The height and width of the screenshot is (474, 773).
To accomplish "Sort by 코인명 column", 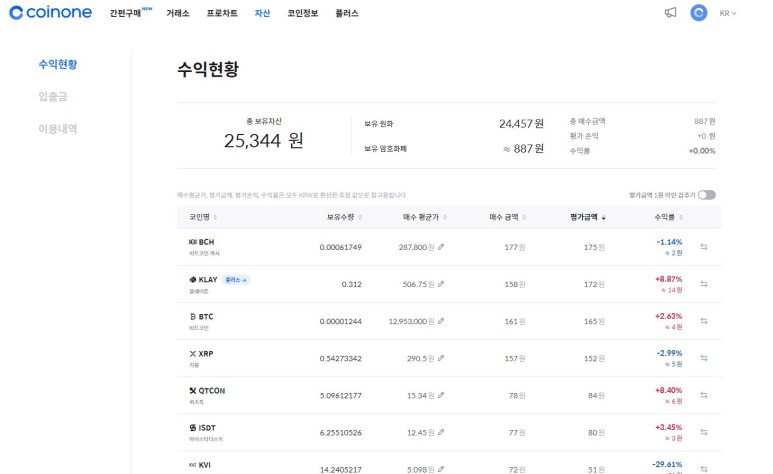I will click(203, 217).
